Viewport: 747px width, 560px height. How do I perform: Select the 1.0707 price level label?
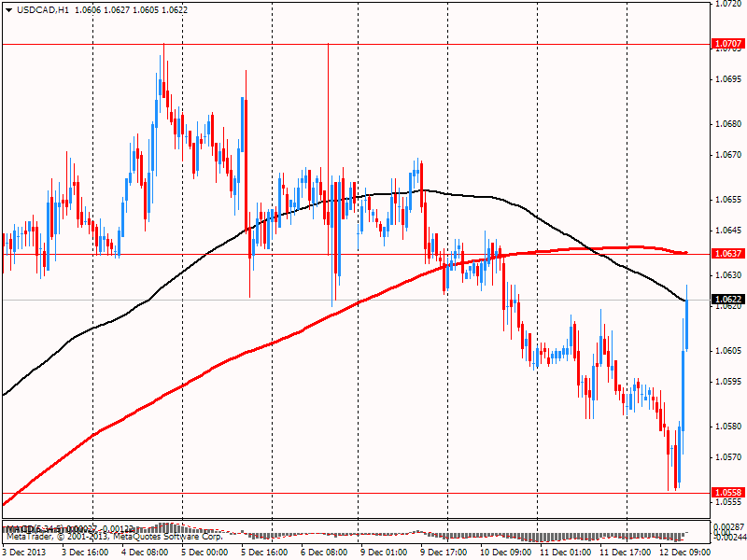click(727, 44)
